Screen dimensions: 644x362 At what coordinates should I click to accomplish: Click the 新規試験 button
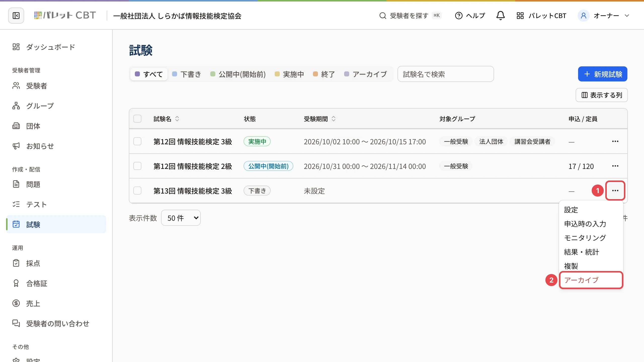pos(602,74)
